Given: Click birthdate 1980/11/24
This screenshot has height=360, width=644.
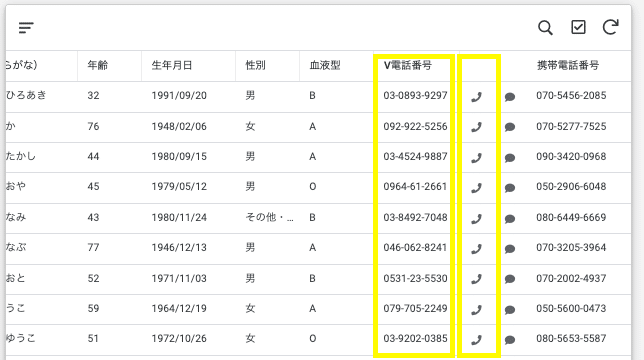Looking at the screenshot, I should pyautogui.click(x=179, y=217).
